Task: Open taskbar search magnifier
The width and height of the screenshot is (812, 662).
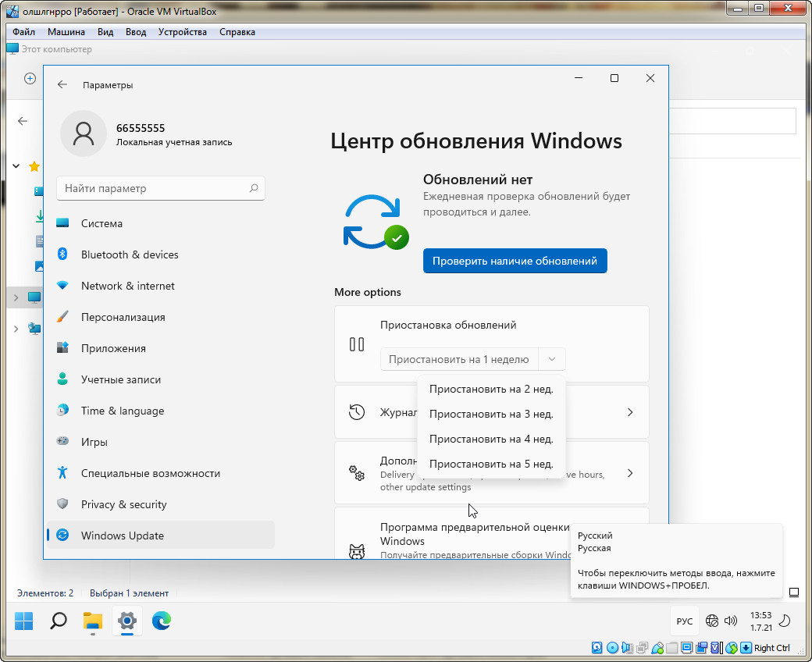Action: [x=59, y=621]
